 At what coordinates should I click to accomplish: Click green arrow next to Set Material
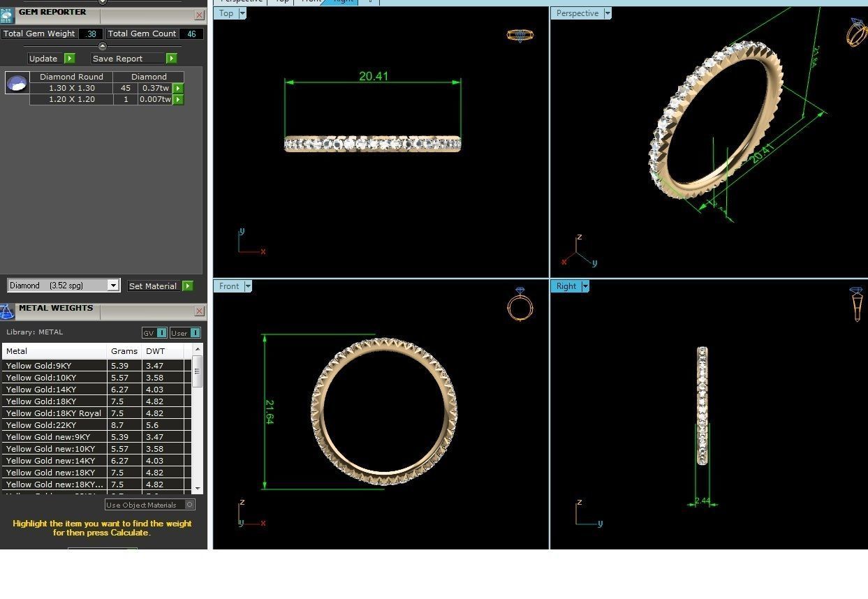(188, 286)
